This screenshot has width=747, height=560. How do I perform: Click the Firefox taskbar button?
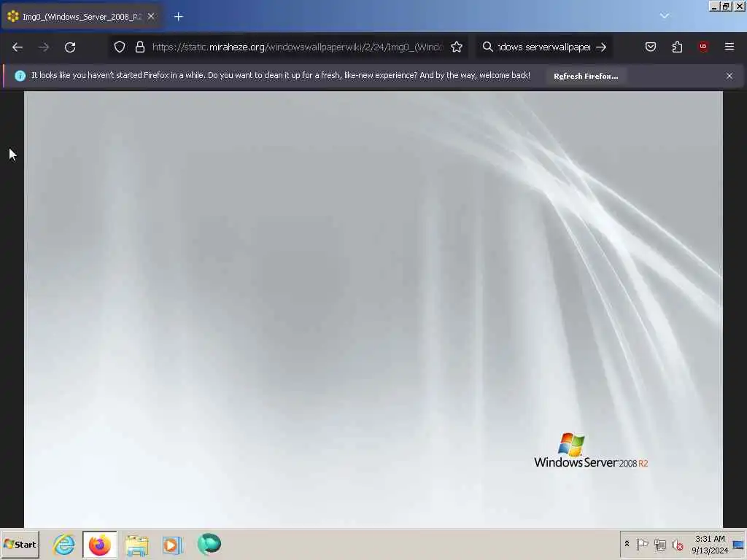100,544
